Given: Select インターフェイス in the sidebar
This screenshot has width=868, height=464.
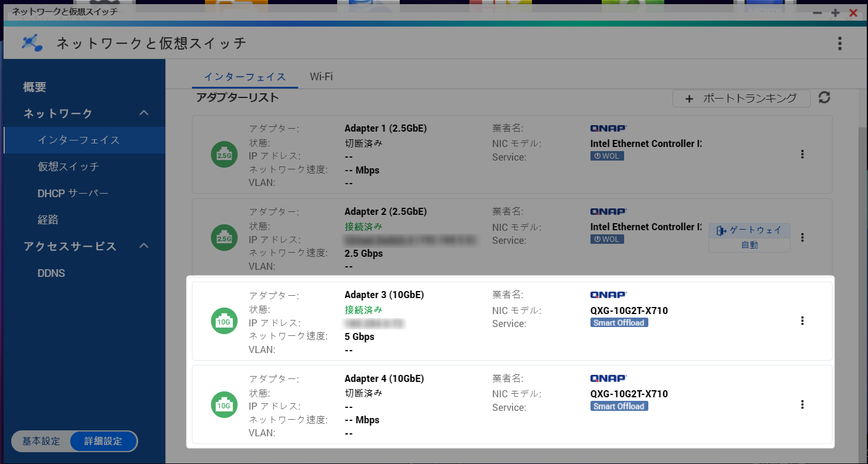Looking at the screenshot, I should 84,140.
